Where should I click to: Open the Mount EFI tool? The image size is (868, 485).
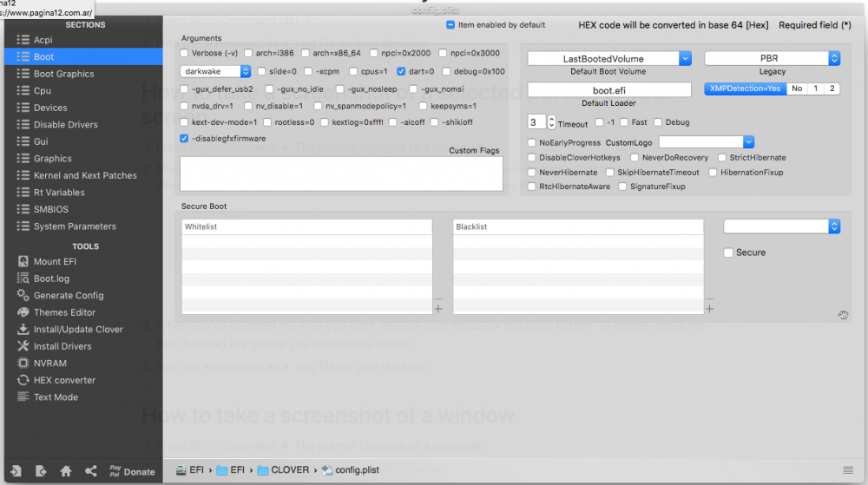54,261
